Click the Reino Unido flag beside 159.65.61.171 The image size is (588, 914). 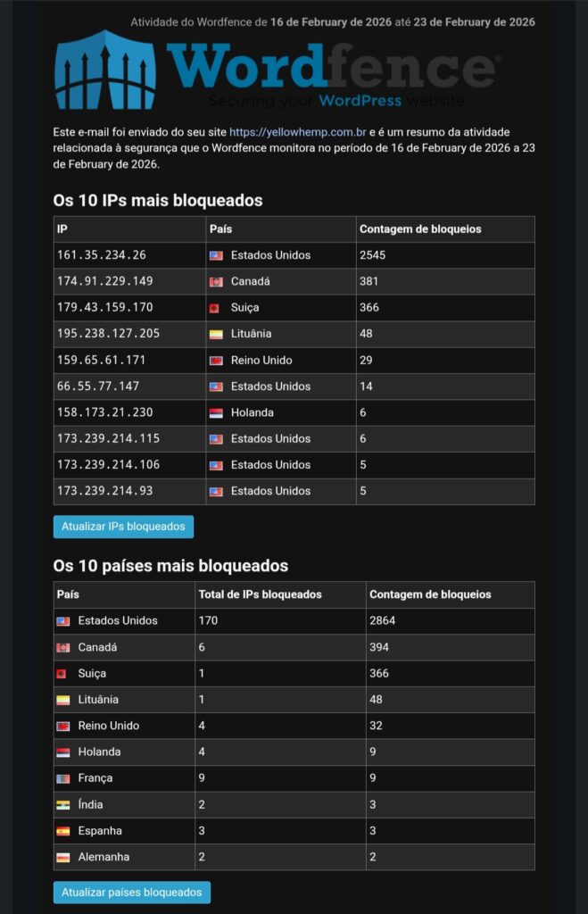point(215,361)
